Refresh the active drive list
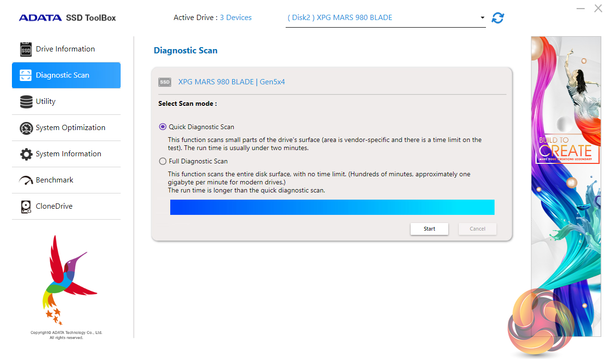 [498, 18]
